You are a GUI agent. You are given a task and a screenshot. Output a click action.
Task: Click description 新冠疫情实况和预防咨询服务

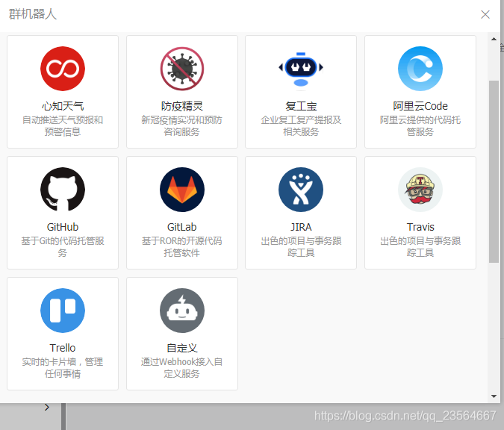click(182, 125)
